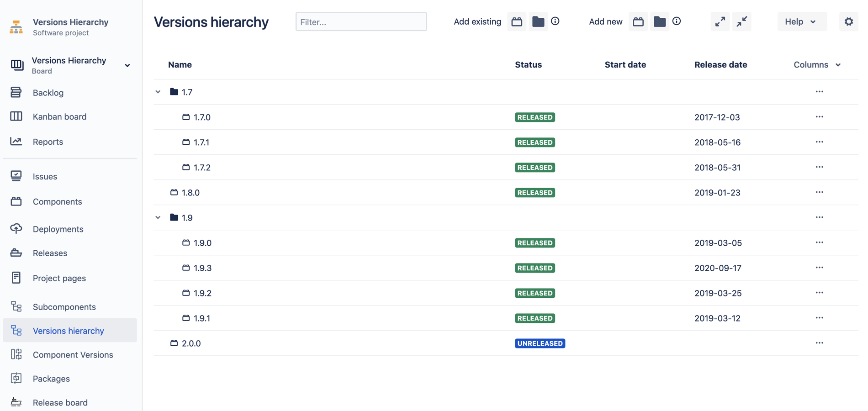This screenshot has width=868, height=411.
Task: Click the version icon of row 2.0.0
Action: [174, 343]
